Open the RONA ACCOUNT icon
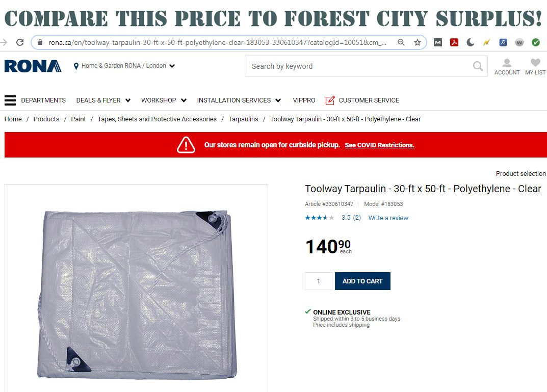The height and width of the screenshot is (392, 547). 506,63
